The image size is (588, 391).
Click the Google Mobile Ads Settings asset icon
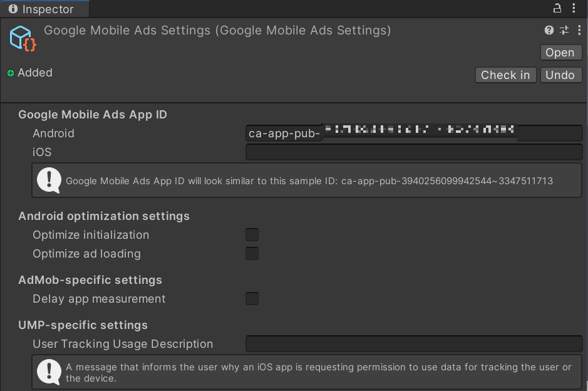coord(23,38)
